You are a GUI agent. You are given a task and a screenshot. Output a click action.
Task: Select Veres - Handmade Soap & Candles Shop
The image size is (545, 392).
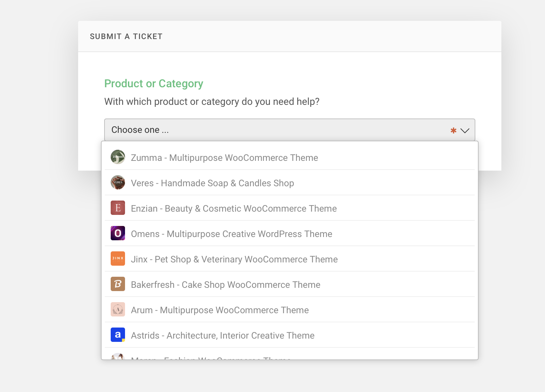(212, 183)
